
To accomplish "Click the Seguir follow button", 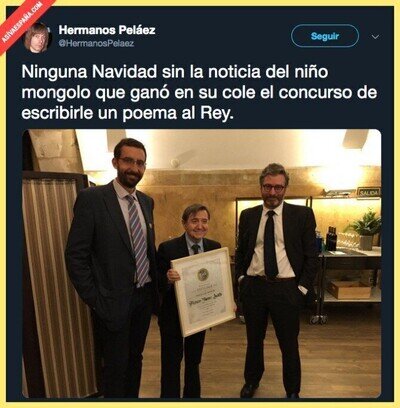I will (x=325, y=36).
